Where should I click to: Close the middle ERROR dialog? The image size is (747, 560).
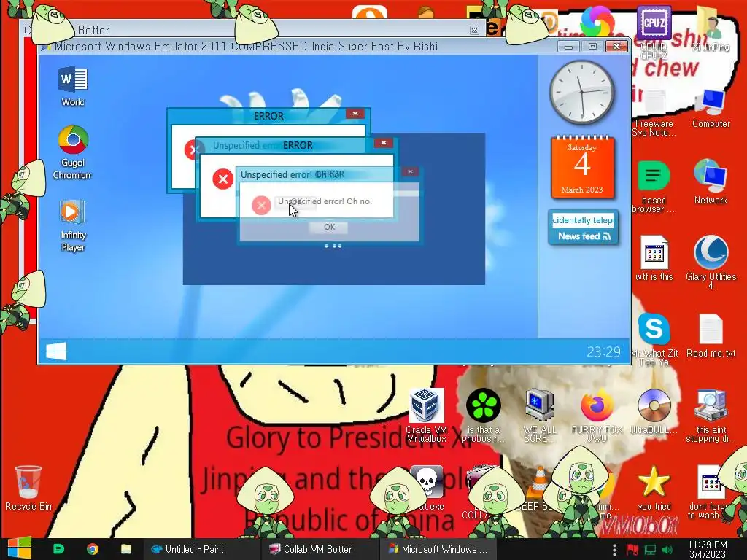384,142
